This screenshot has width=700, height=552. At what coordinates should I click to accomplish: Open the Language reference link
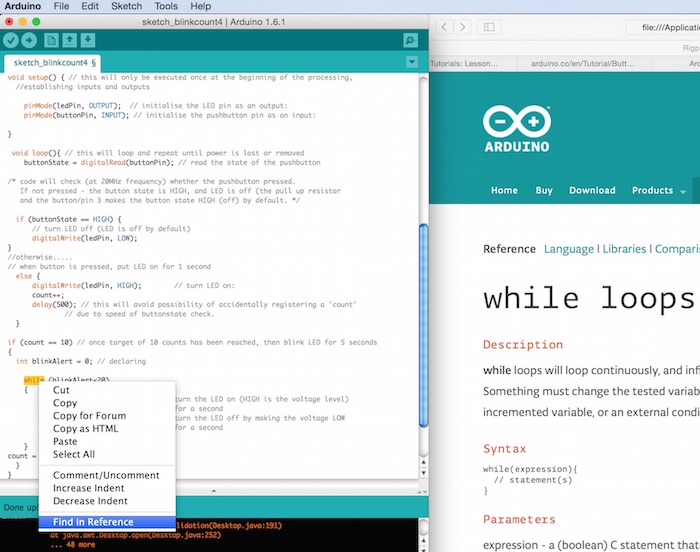(568, 249)
